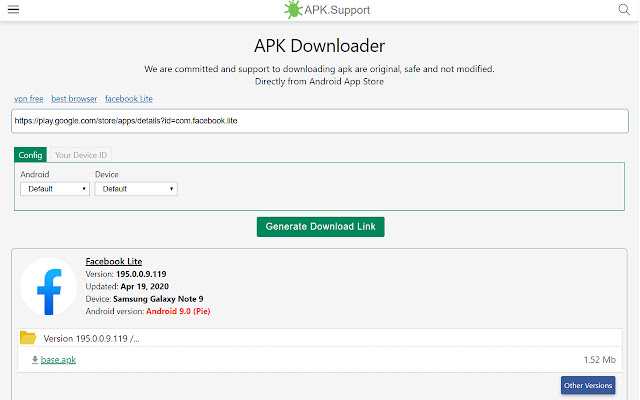
Task: Open the Android version dropdown
Action: (x=55, y=189)
